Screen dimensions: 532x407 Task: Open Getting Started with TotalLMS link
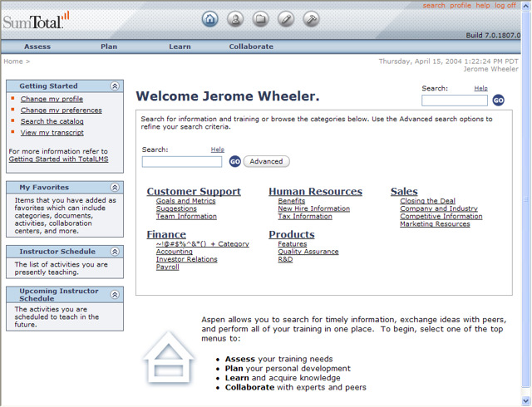click(x=58, y=159)
